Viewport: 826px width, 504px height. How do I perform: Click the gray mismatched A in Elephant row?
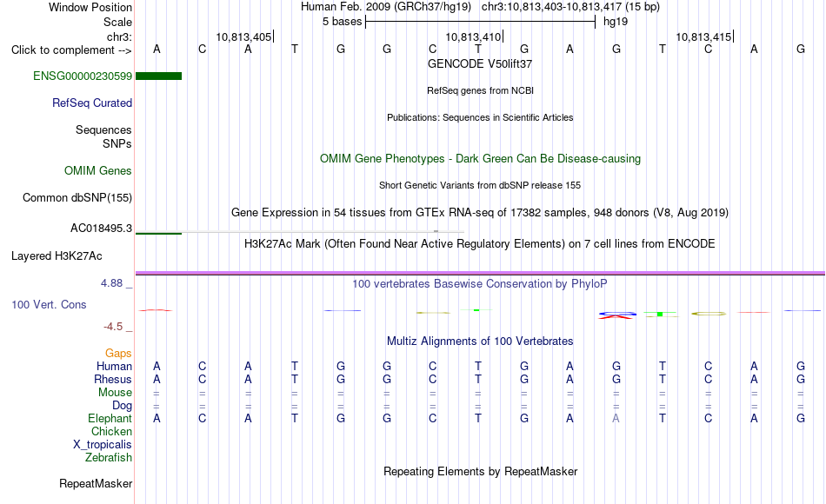click(x=616, y=419)
